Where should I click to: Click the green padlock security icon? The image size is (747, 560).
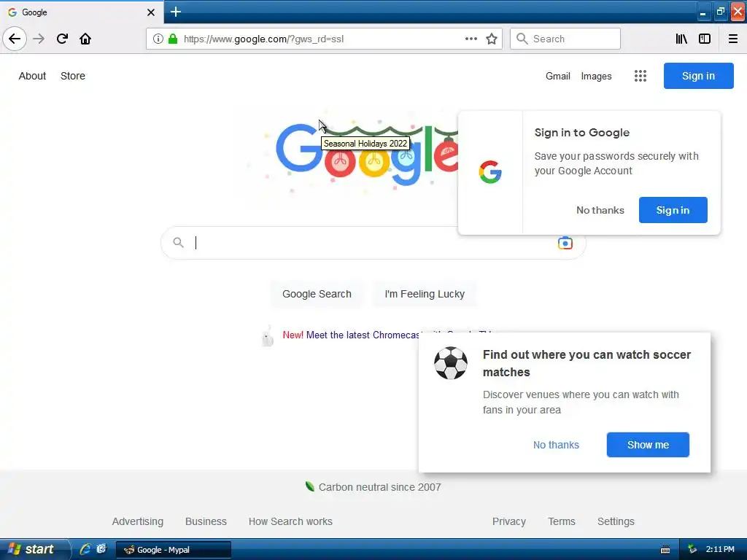click(x=173, y=39)
